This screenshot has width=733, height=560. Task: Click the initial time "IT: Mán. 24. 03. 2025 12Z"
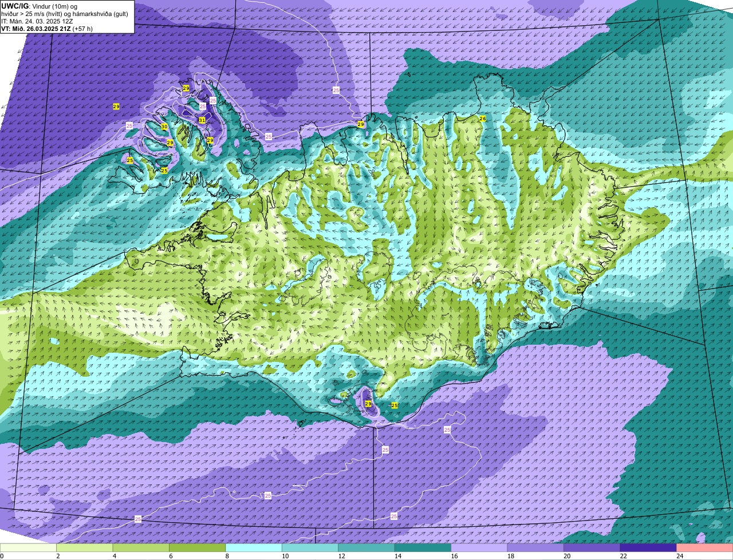coord(37,21)
